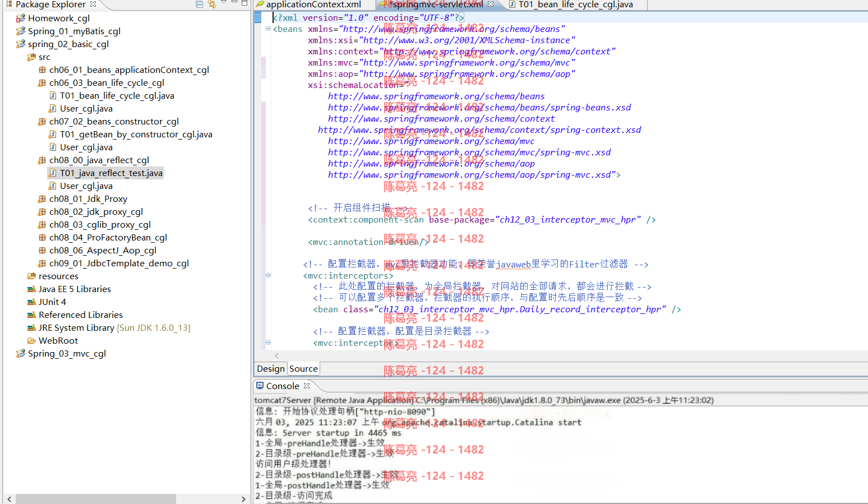Collapse the beans element fold marker
This screenshot has width=868, height=504.
pos(268,29)
